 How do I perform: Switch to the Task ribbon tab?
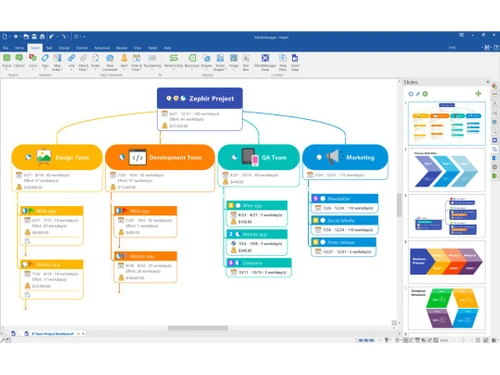click(49, 48)
